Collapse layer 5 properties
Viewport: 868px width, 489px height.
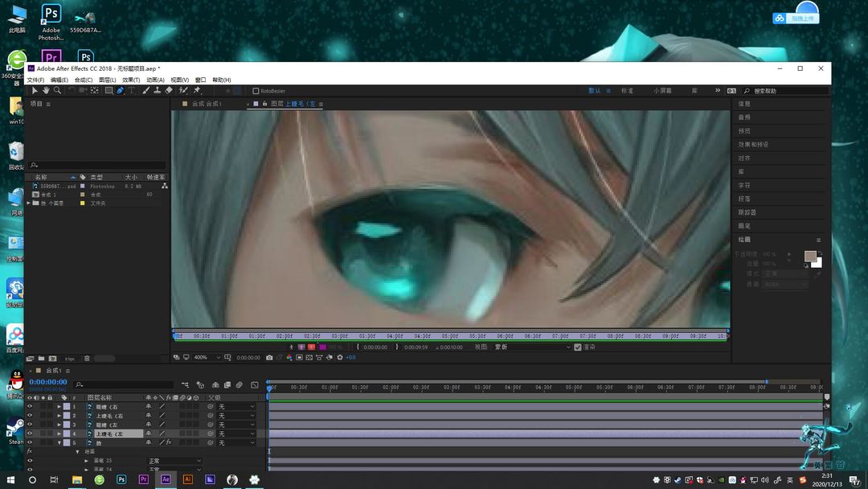[59, 442]
